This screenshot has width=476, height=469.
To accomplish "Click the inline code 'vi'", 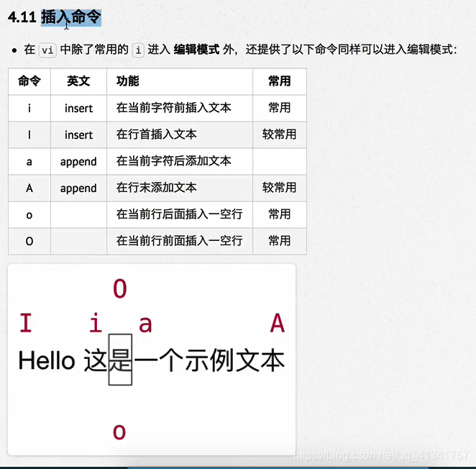I will pos(47,50).
